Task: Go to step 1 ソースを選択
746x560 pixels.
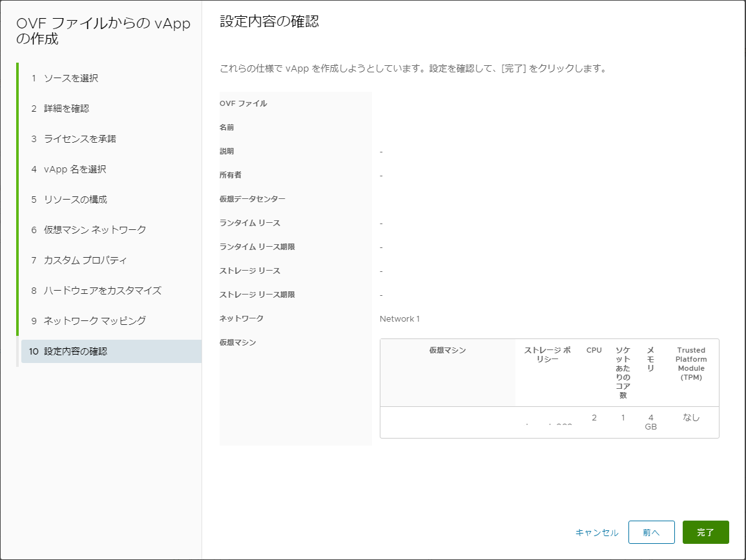Action: (65, 78)
